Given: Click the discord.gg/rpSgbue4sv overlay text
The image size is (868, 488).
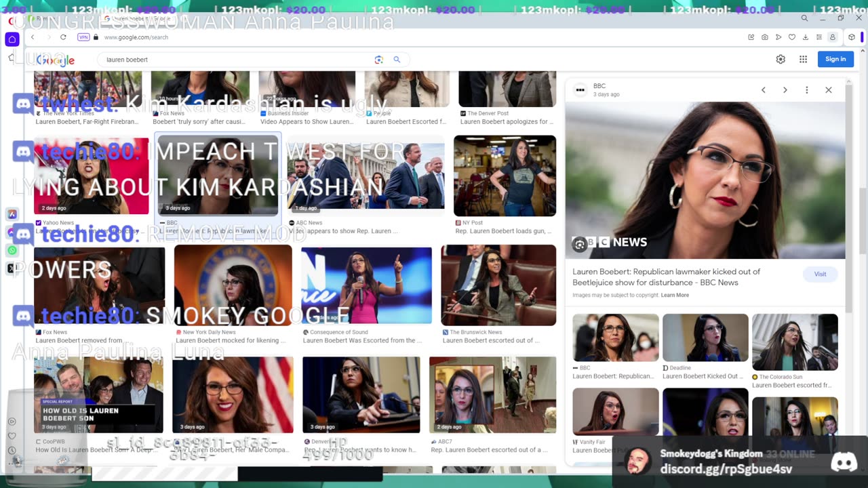Looking at the screenshot, I should pos(726,469).
